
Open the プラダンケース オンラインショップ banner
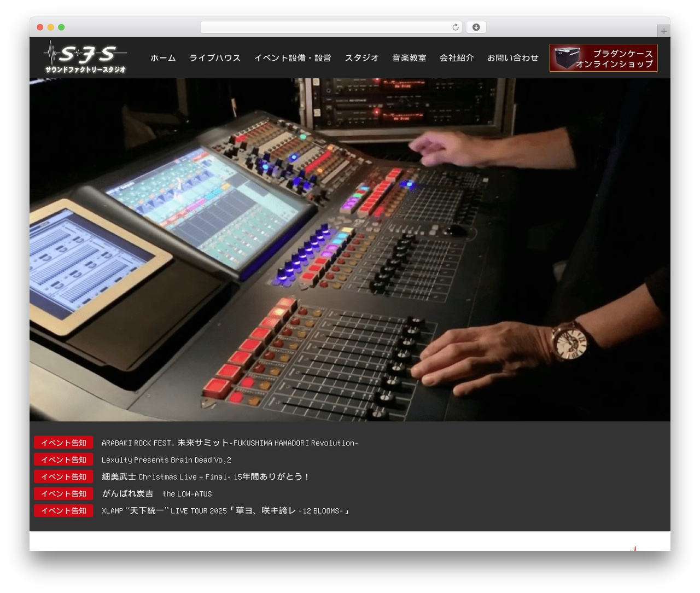(x=603, y=58)
